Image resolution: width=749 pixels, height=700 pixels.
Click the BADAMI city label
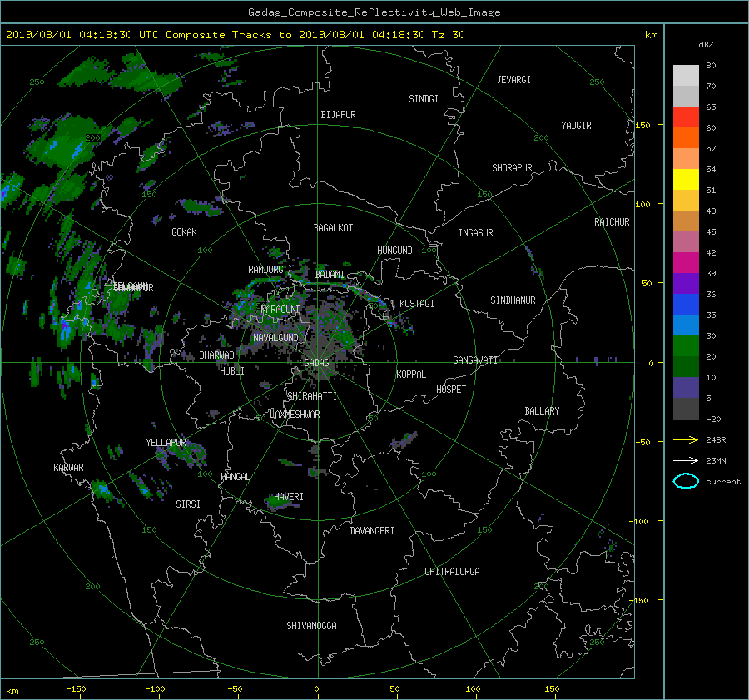click(330, 275)
